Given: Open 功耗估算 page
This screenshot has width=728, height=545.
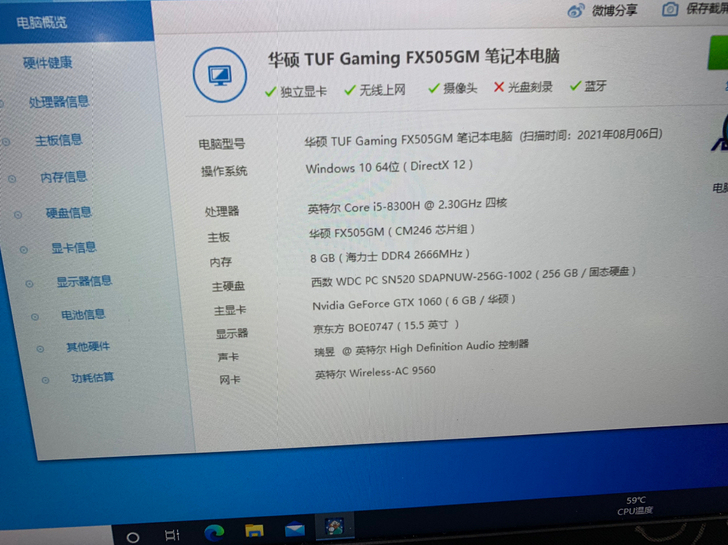Looking at the screenshot, I should [93, 378].
